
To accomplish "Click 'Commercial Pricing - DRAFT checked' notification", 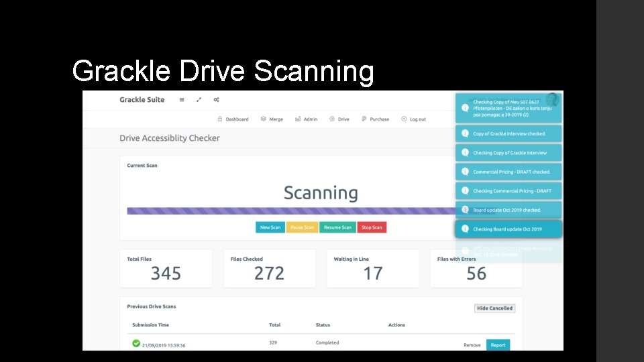I will pos(508,172).
